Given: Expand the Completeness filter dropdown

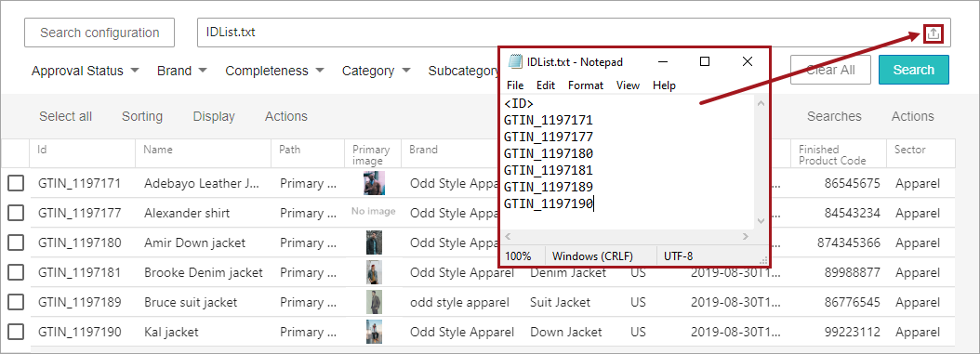Looking at the screenshot, I should click(x=274, y=71).
